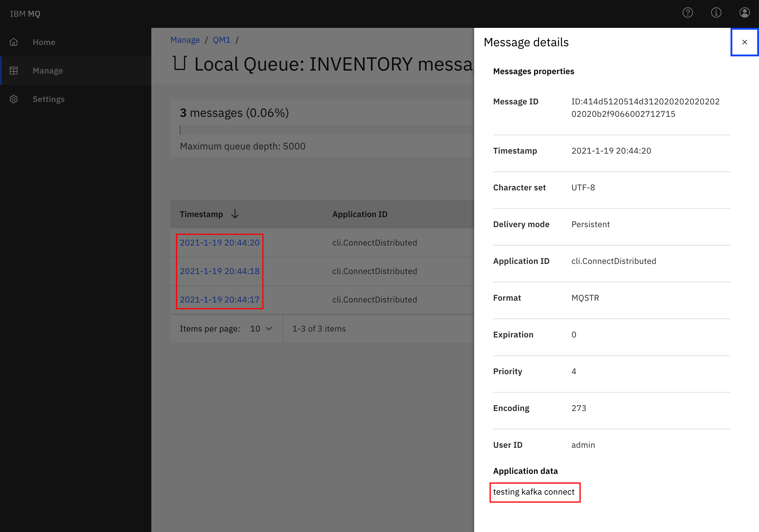The image size is (759, 532).
Task: Click the Expiration value 0
Action: (x=574, y=335)
